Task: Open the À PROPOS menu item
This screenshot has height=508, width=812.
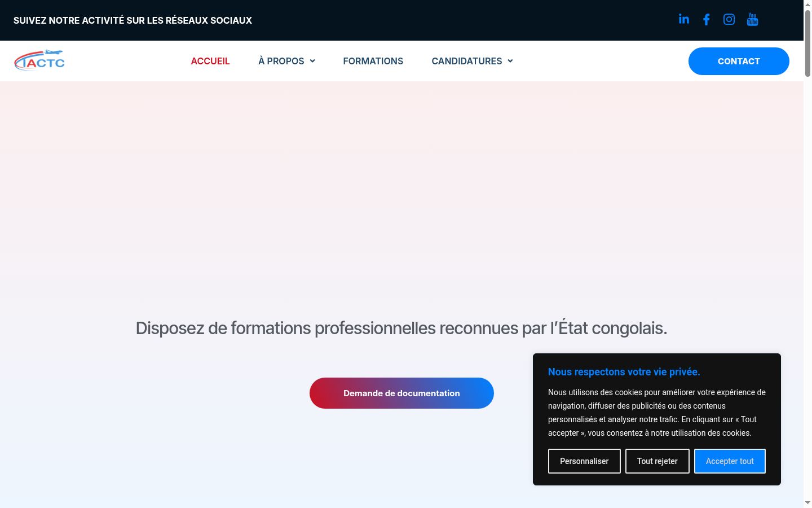Action: pos(281,61)
